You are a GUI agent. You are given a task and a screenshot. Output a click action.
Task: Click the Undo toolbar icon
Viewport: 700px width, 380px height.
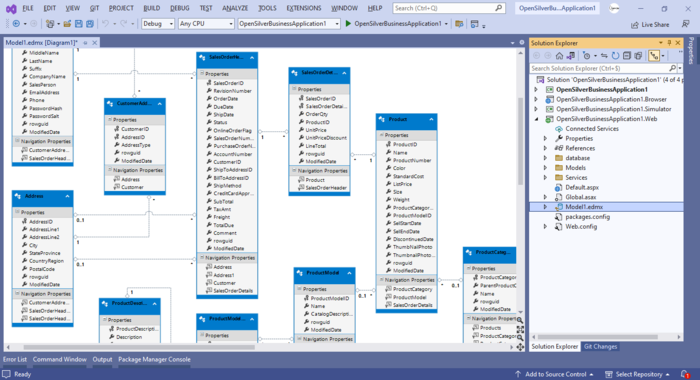click(x=105, y=24)
